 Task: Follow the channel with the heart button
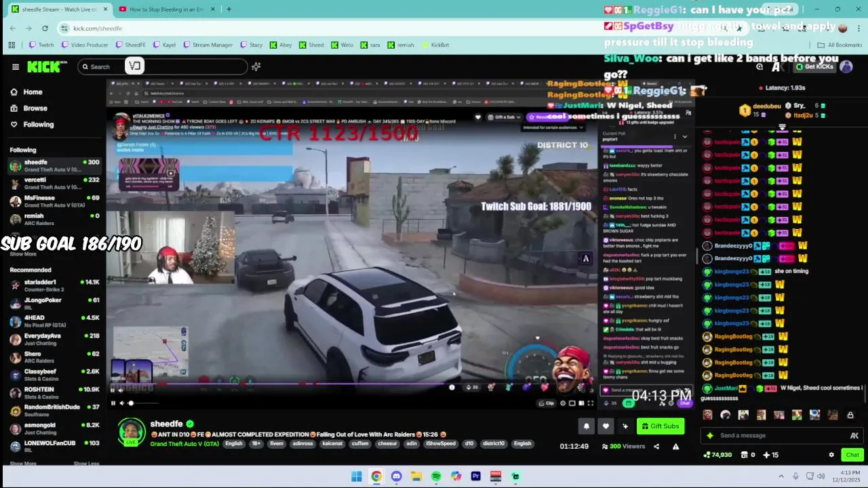tap(606, 426)
